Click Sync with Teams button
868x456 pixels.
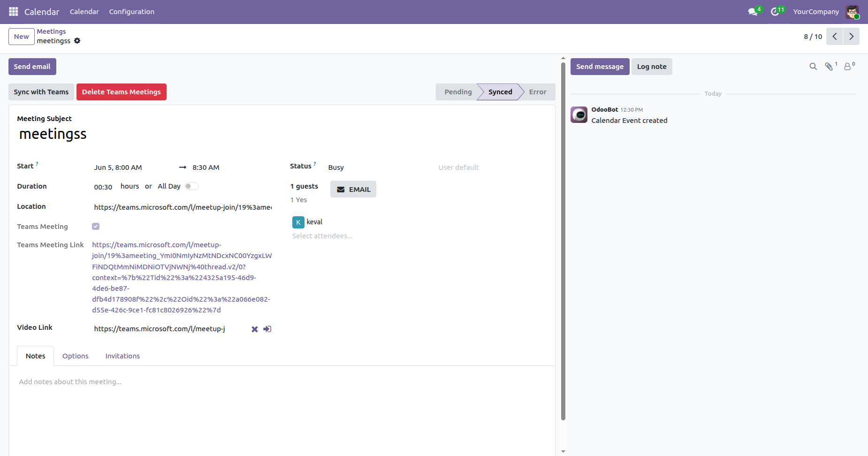(x=41, y=92)
